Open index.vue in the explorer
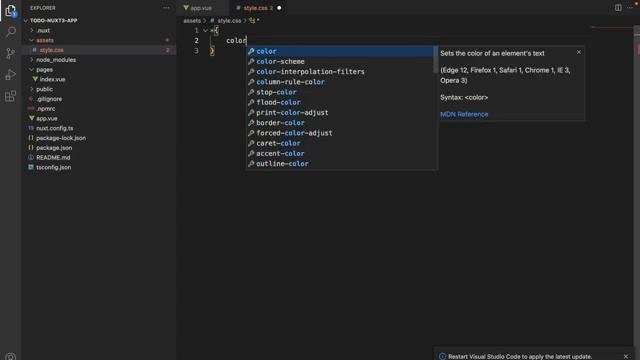 (x=52, y=79)
